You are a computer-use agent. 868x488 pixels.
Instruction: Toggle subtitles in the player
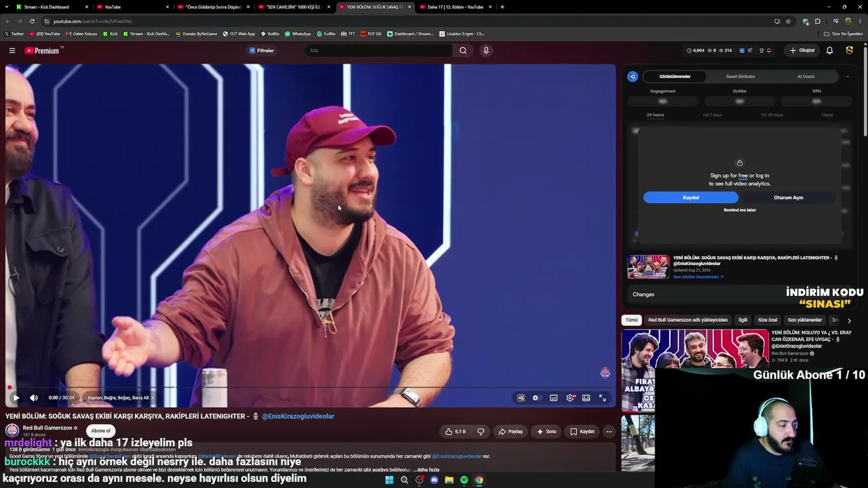point(553,398)
